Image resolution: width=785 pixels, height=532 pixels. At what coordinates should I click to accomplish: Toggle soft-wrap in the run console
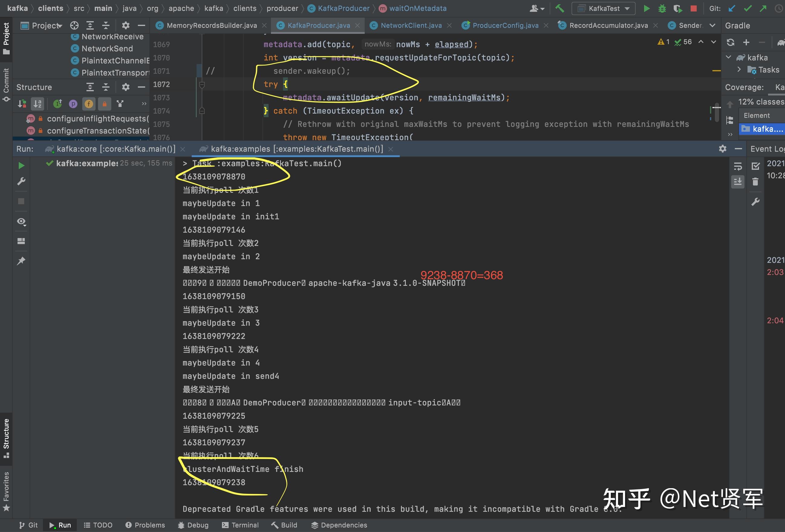(738, 166)
